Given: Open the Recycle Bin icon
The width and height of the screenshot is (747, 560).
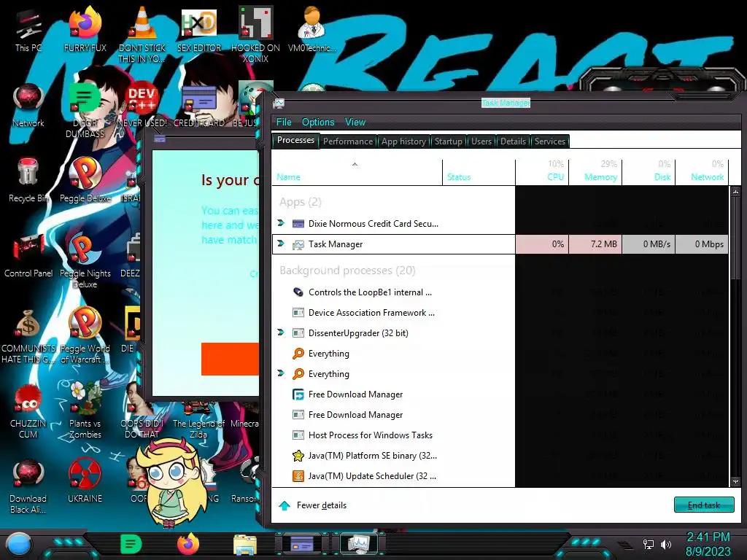Looking at the screenshot, I should click(x=28, y=180).
